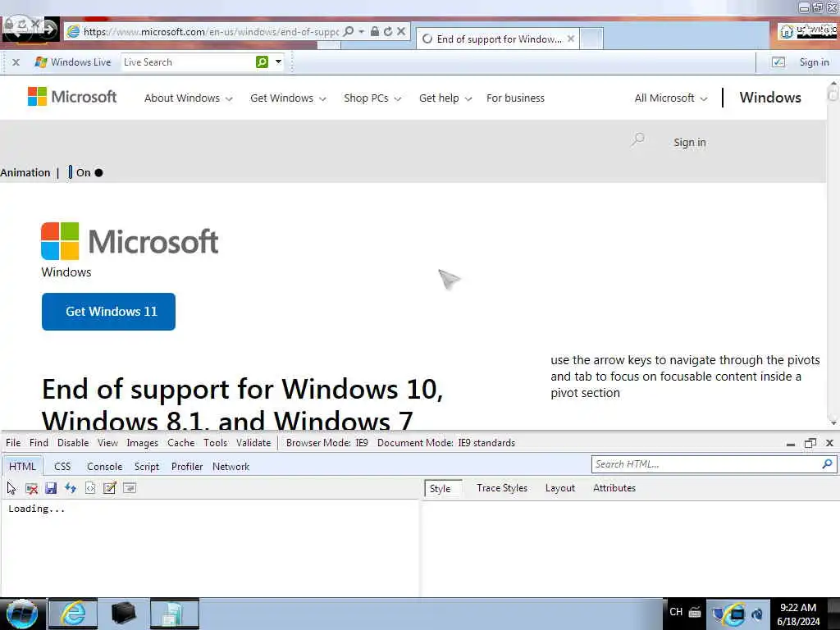Stop loading with the address bar X icon
840x630 pixels.
pyautogui.click(x=400, y=32)
